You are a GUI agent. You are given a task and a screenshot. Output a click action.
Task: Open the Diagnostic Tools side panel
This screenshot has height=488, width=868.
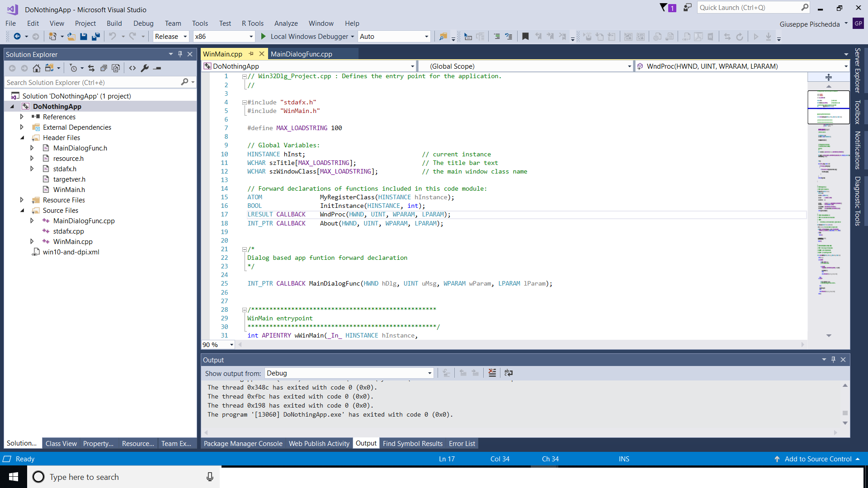click(857, 201)
